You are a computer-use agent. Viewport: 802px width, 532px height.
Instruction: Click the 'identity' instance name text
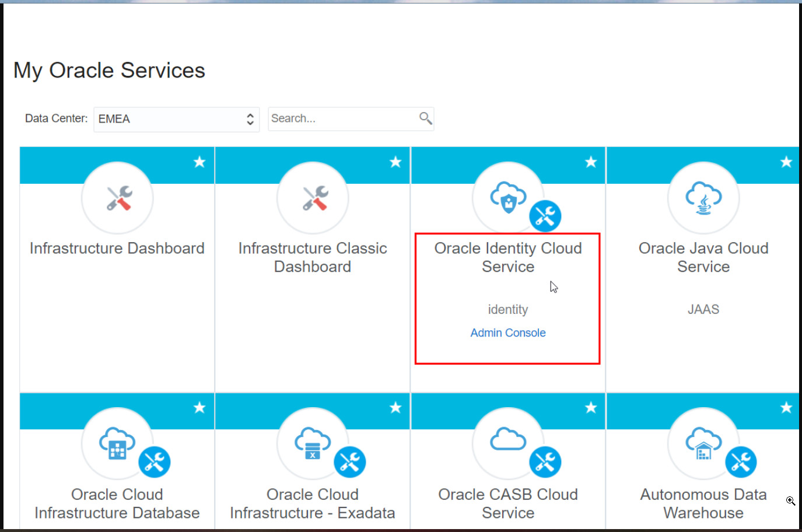[508, 310]
